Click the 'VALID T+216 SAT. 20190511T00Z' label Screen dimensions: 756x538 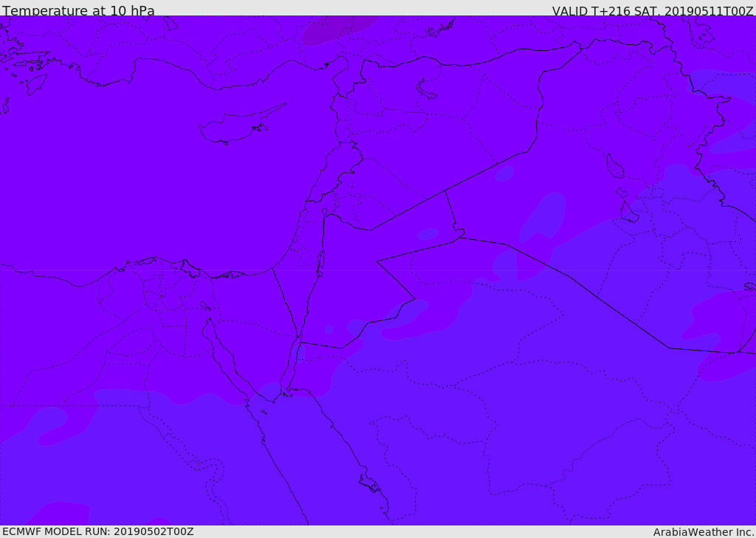click(653, 10)
